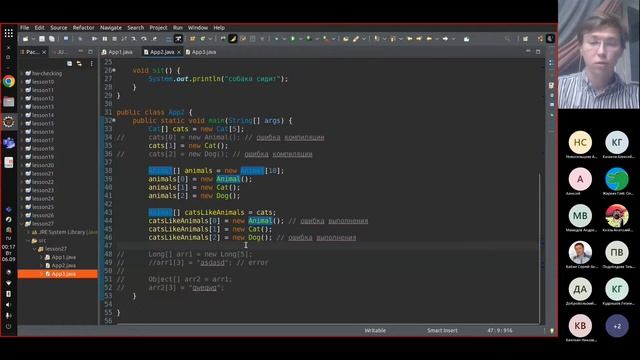Collapse the sit() method at line 26
Screen dimensions: 640x360
click(114, 71)
